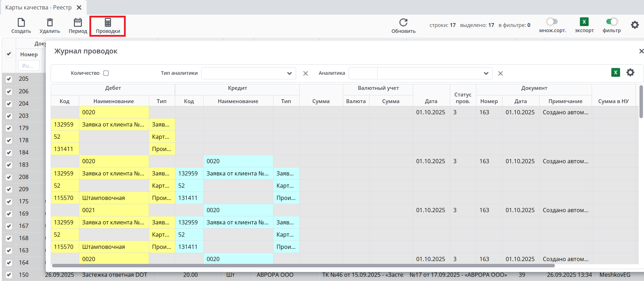Uncheck the checkbox for row 205
Screen dimensions: 644x281
9,79
